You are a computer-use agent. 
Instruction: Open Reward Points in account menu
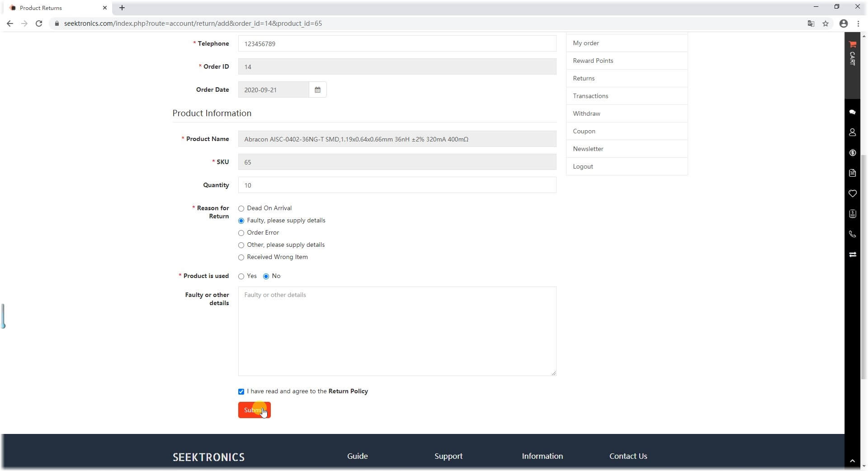click(x=627, y=61)
